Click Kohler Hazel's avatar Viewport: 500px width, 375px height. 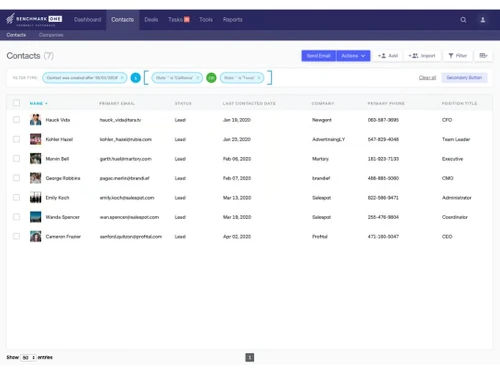[x=36, y=139]
